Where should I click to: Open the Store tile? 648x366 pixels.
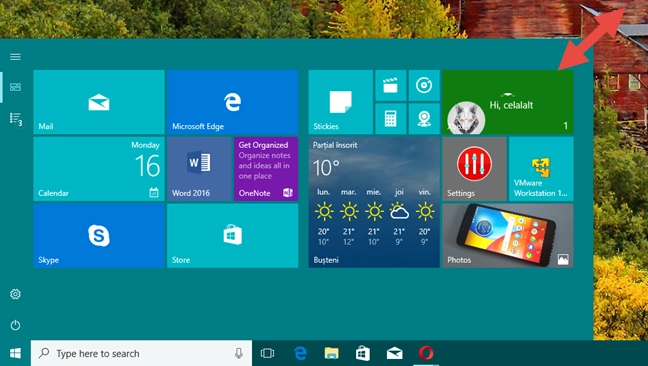[x=233, y=236]
